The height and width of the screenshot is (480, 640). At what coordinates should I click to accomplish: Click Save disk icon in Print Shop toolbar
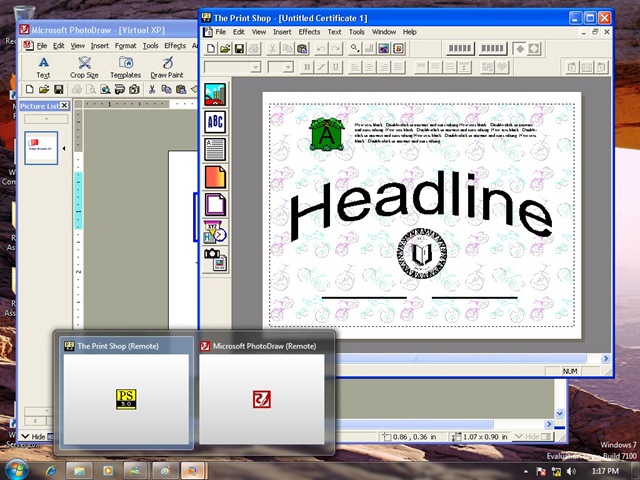pyautogui.click(x=239, y=49)
